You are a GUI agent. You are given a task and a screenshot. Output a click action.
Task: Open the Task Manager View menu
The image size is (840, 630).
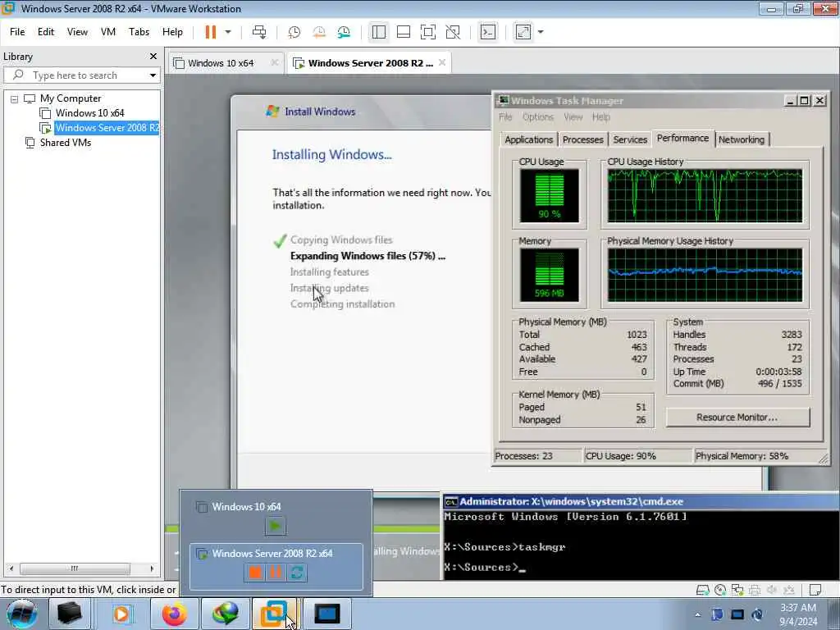click(573, 116)
